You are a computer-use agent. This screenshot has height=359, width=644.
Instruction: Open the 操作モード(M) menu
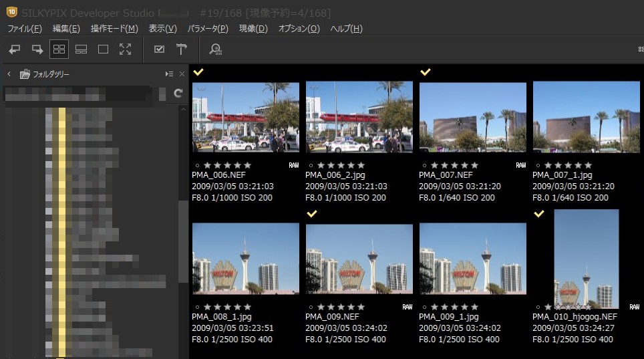[114, 28]
